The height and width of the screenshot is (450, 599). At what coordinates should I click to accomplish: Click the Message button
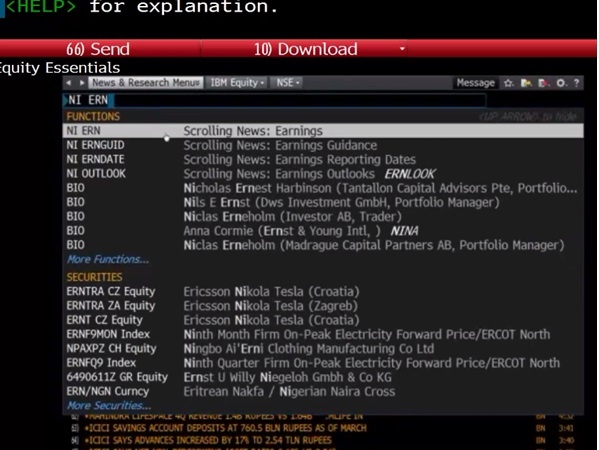tap(476, 83)
